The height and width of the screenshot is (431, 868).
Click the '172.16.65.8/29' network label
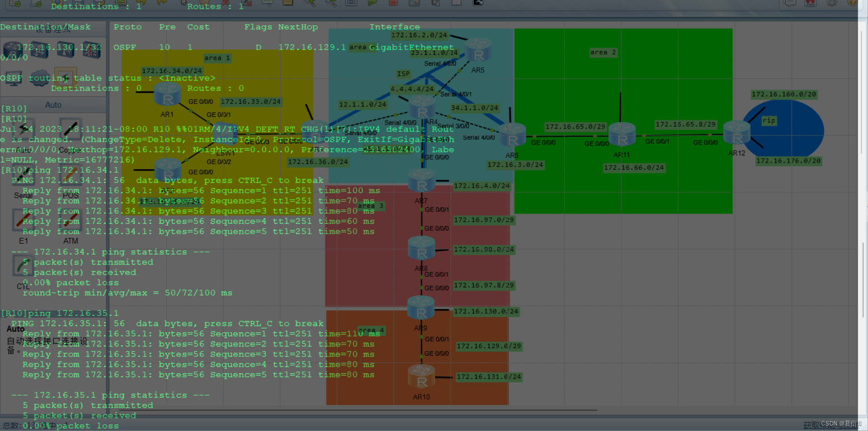click(x=686, y=125)
